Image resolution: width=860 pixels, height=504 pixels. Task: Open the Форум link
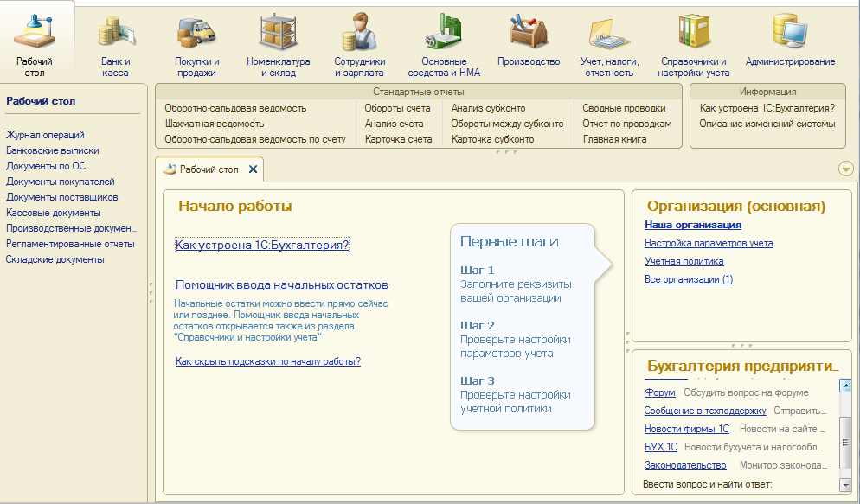(660, 392)
